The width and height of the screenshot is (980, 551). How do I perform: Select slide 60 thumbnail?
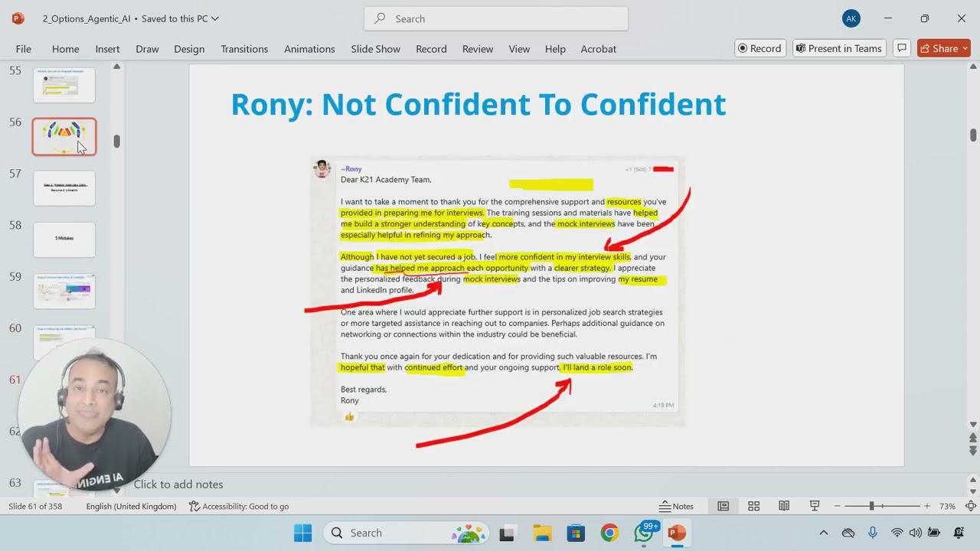[x=64, y=342]
